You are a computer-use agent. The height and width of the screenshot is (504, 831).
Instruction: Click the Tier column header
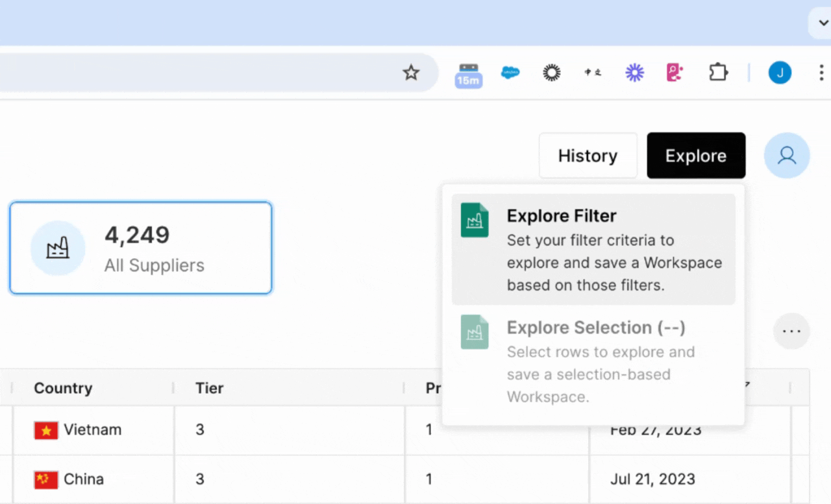(210, 388)
